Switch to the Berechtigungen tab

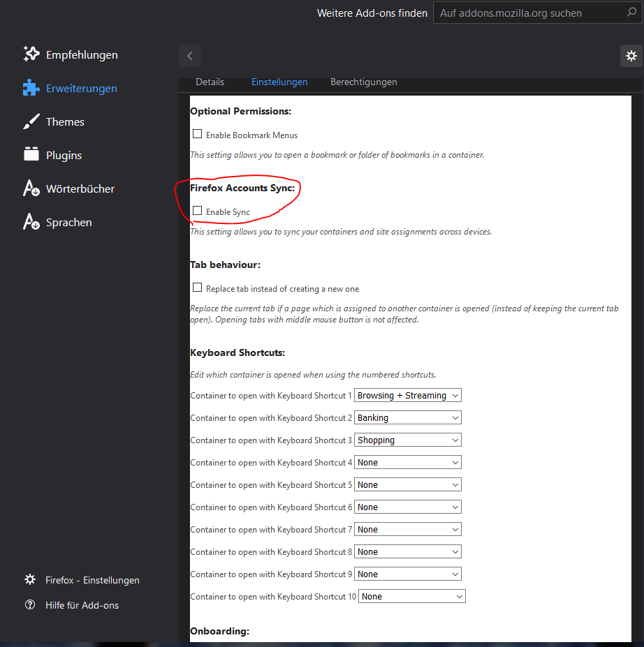tap(364, 82)
